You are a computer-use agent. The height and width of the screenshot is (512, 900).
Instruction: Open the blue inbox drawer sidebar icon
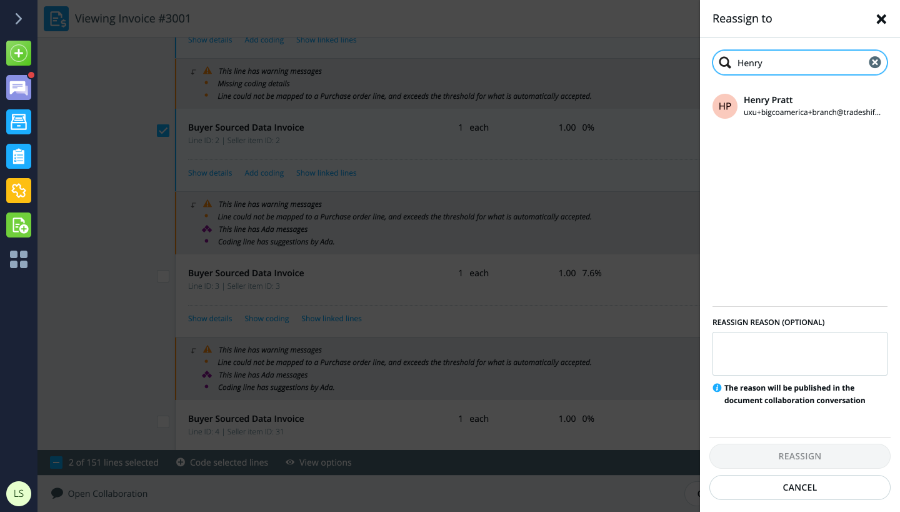(x=18, y=122)
